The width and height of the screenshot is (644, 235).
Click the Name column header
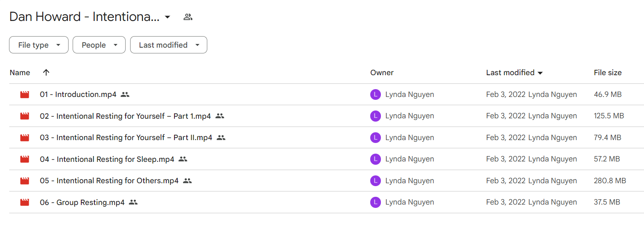(20, 73)
